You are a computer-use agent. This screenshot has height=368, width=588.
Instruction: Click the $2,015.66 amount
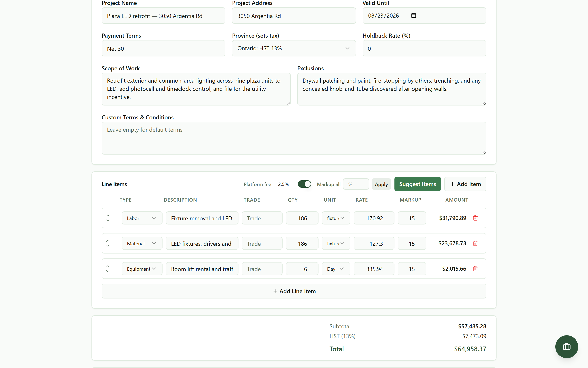click(x=454, y=269)
